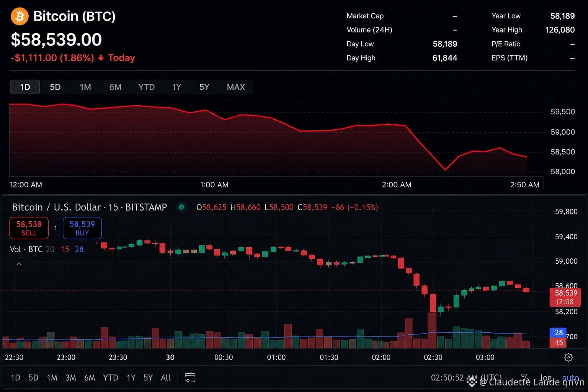Open chart settings gear icon

click(568, 357)
